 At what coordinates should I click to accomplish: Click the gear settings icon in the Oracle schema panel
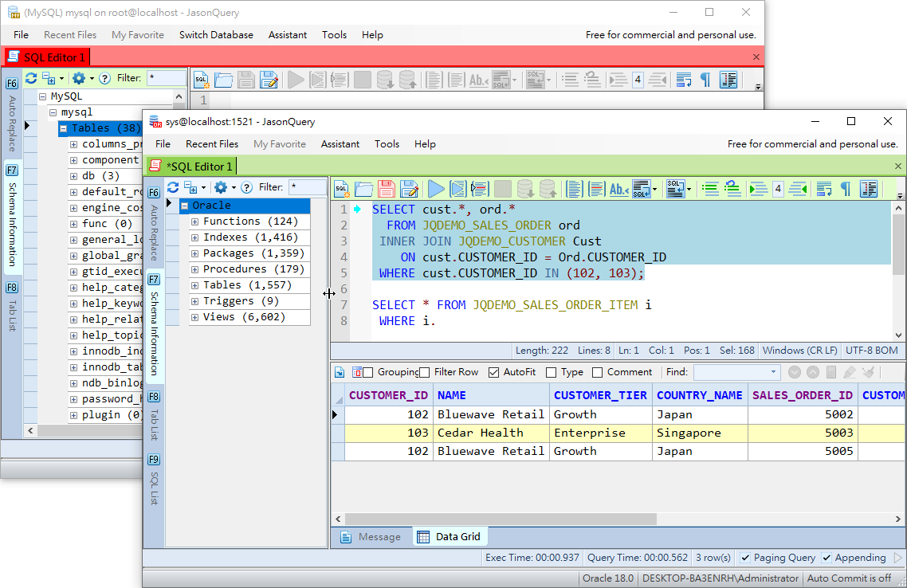(221, 187)
